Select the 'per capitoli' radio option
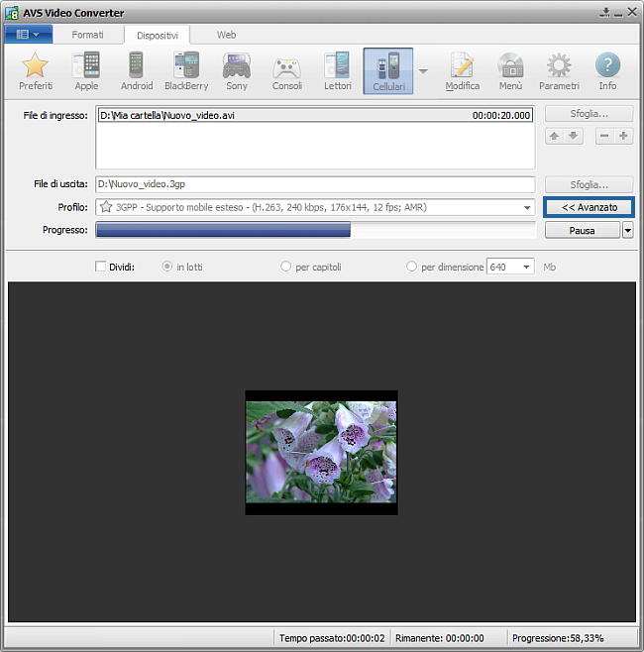The image size is (644, 652). pyautogui.click(x=286, y=267)
